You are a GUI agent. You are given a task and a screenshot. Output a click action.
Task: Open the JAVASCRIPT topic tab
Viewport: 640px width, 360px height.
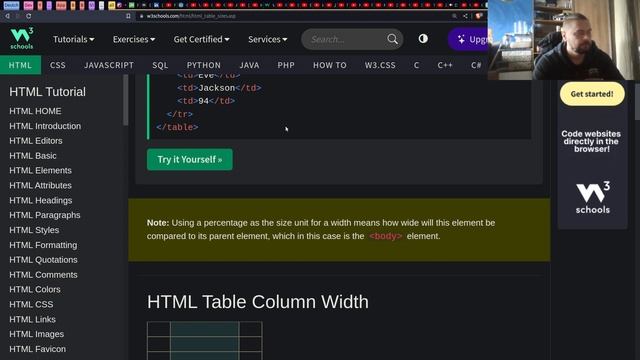point(109,65)
